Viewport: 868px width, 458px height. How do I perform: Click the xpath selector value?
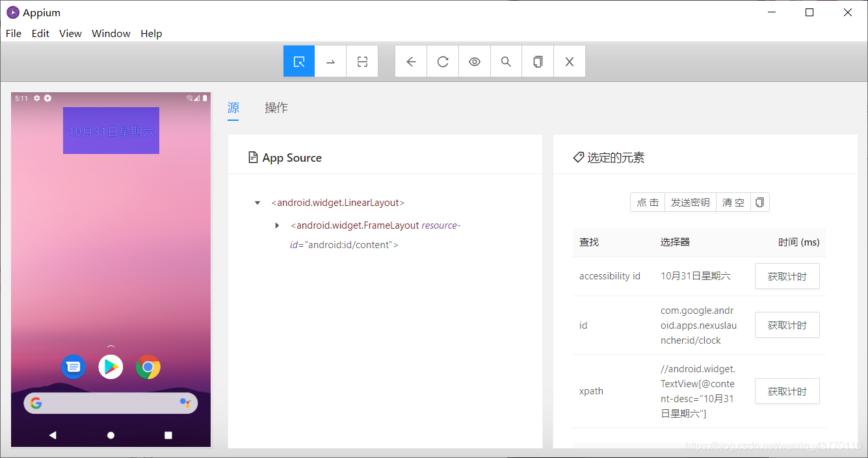pos(698,391)
